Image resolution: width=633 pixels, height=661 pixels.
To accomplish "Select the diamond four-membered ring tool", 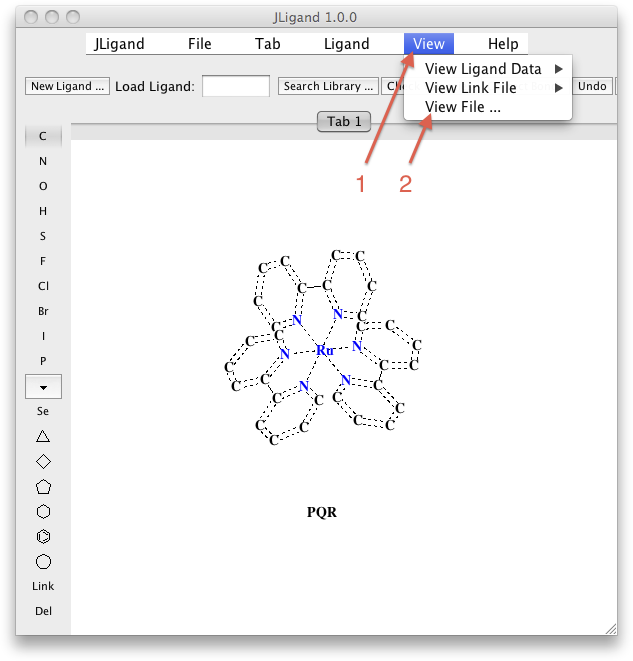I will [x=43, y=461].
